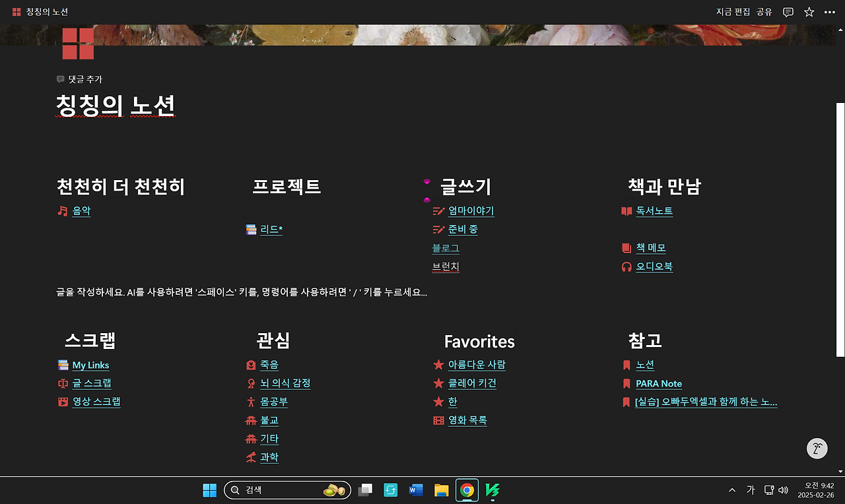The height and width of the screenshot is (504, 845).
Task: Open the My Links page
Action: 90,364
